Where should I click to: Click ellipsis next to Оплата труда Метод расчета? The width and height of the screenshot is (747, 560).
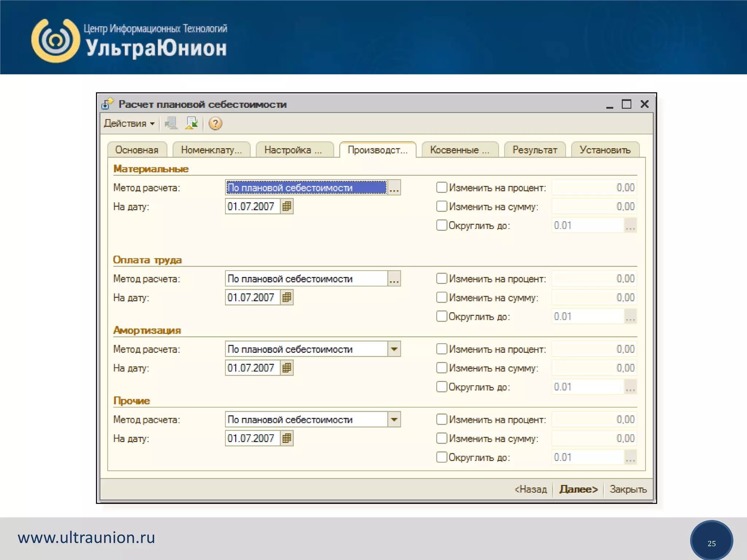(x=394, y=279)
